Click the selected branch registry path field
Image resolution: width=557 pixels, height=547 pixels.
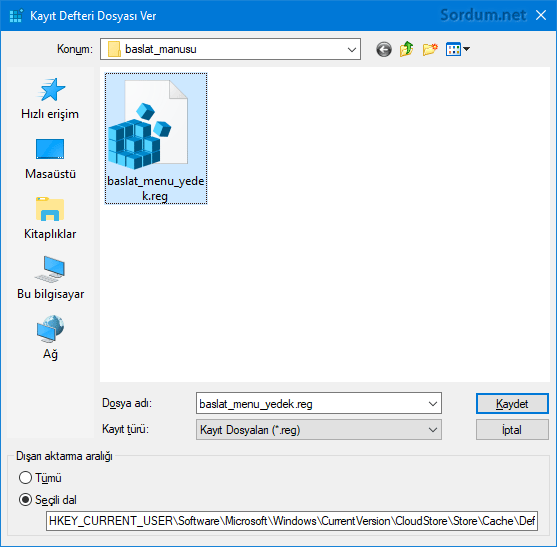pos(292,521)
